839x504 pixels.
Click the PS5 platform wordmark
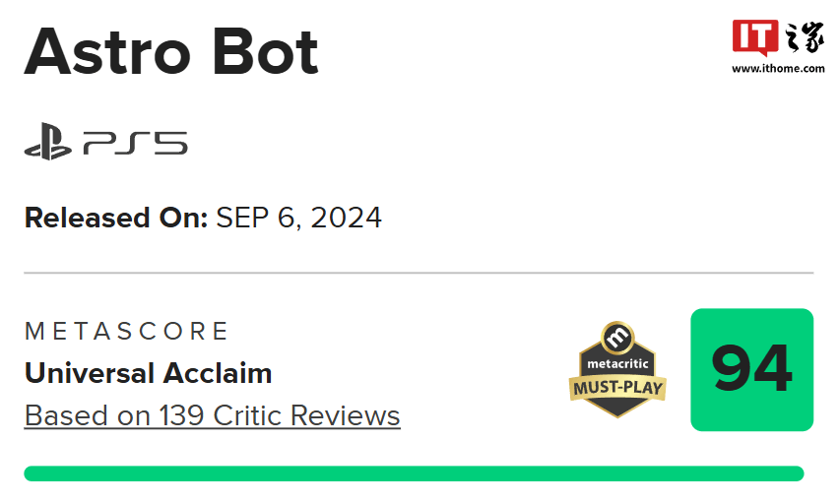pos(135,144)
